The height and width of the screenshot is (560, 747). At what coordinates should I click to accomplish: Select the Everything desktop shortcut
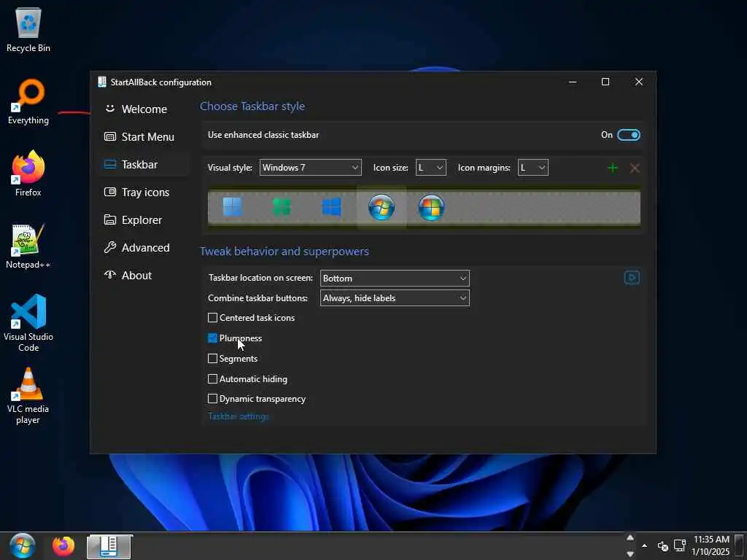pos(28,102)
